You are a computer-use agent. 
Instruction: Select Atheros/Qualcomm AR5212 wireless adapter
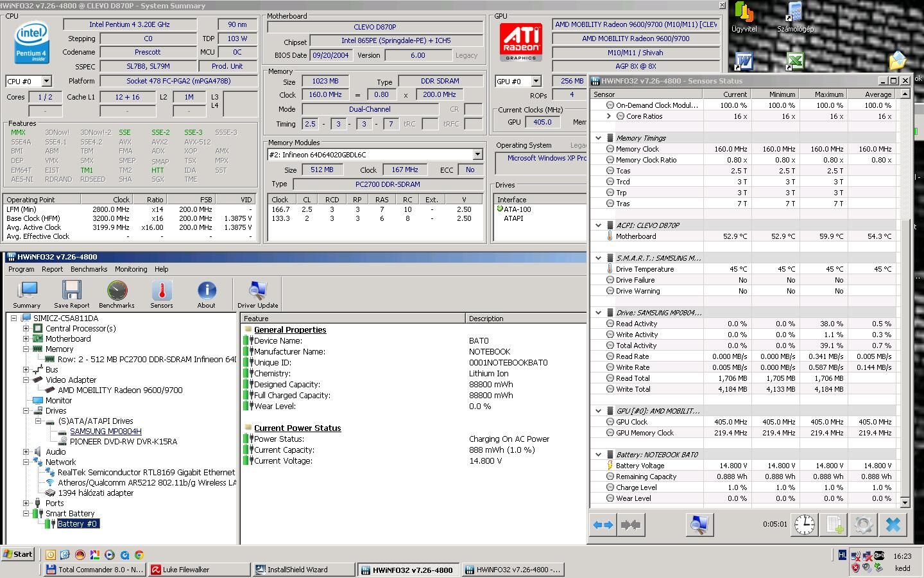pos(147,482)
